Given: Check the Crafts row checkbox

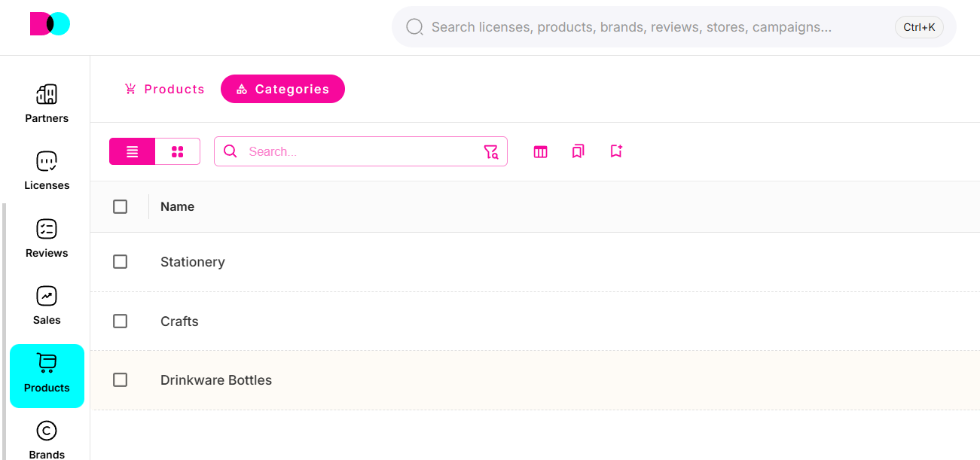Looking at the screenshot, I should point(120,321).
